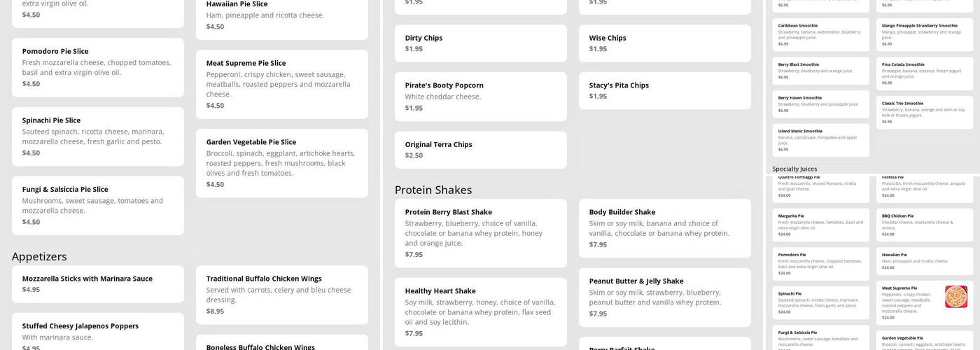This screenshot has height=350, width=980.
Task: Select Stacy's Pita Chips
Action: pyautogui.click(x=664, y=90)
